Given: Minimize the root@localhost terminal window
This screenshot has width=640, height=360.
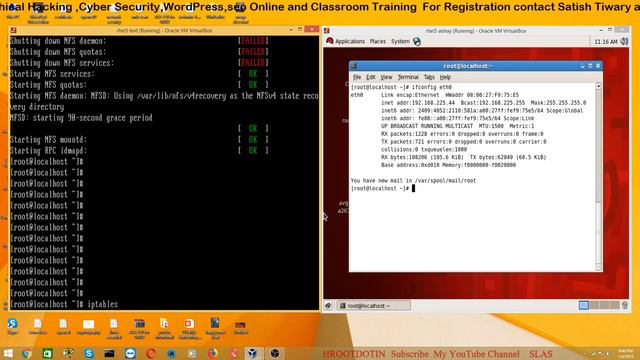Looking at the screenshot, I should click(582, 66).
